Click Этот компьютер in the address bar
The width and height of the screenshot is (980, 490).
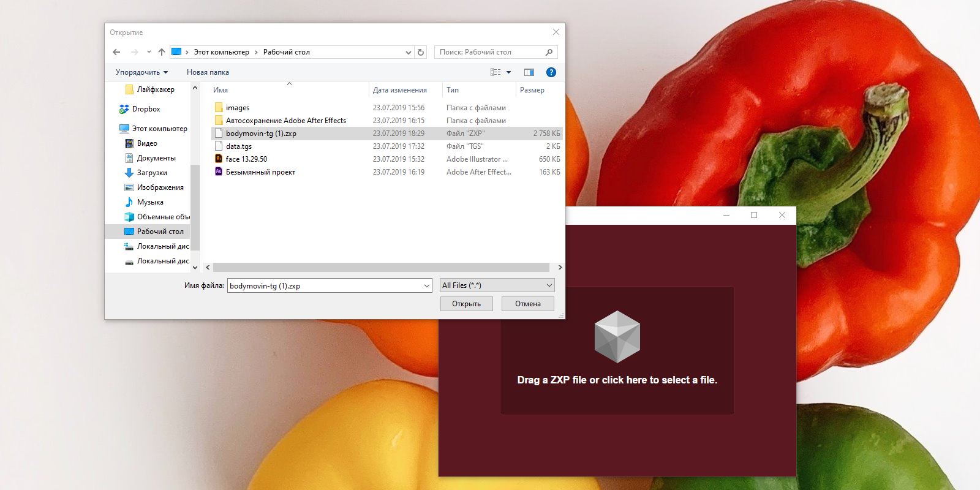(x=222, y=52)
